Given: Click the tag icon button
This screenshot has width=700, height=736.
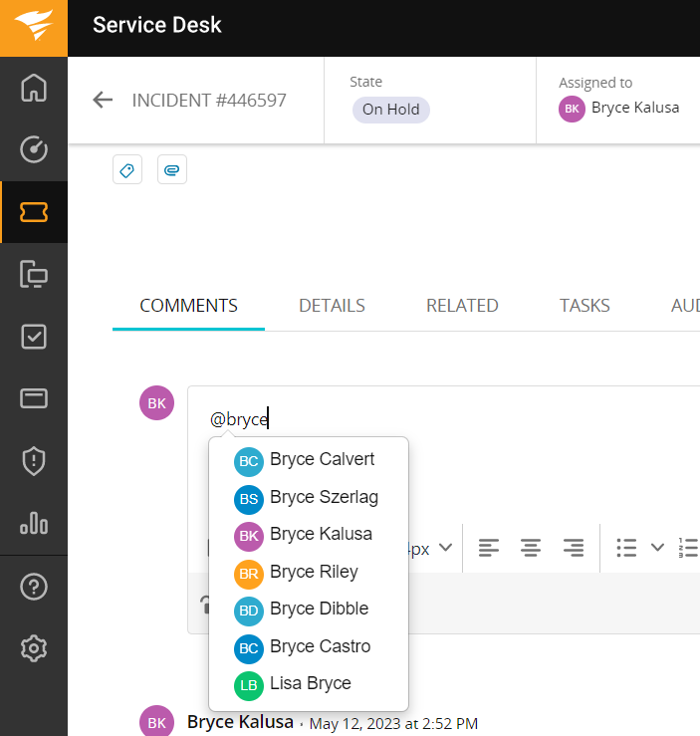Looking at the screenshot, I should click(x=127, y=170).
